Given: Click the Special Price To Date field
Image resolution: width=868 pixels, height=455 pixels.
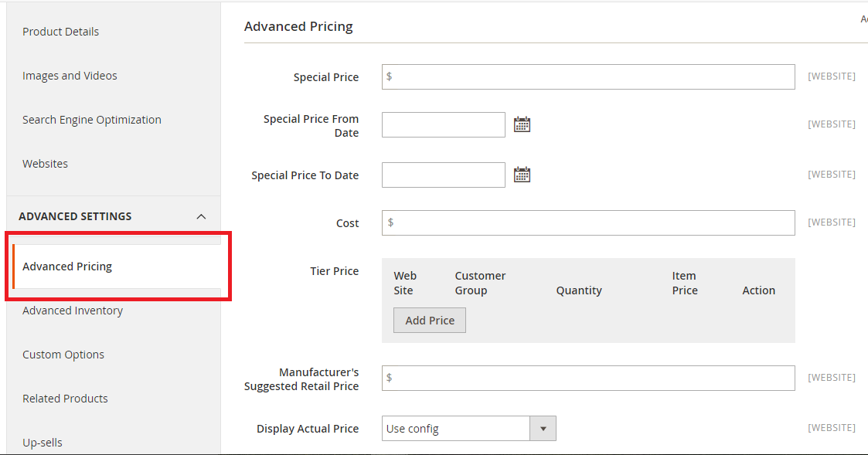Looking at the screenshot, I should click(x=444, y=175).
